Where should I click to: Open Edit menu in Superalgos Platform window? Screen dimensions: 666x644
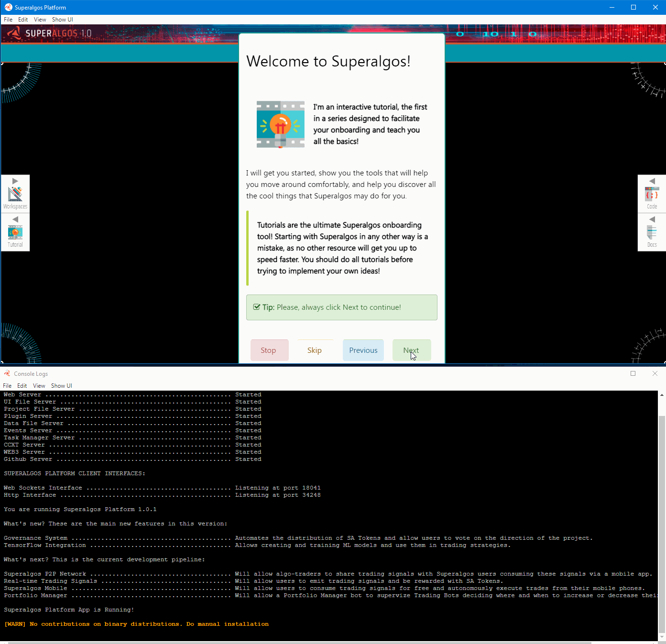(23, 20)
